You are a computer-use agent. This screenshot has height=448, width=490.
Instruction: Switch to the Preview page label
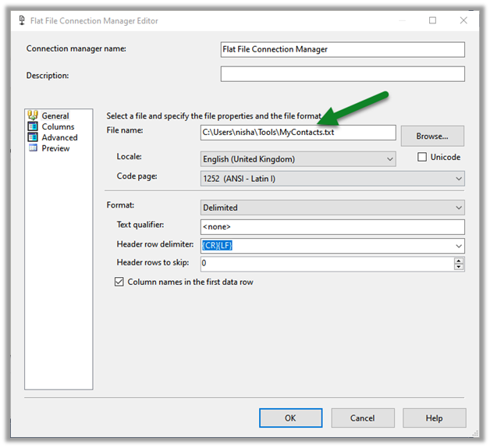pos(55,148)
